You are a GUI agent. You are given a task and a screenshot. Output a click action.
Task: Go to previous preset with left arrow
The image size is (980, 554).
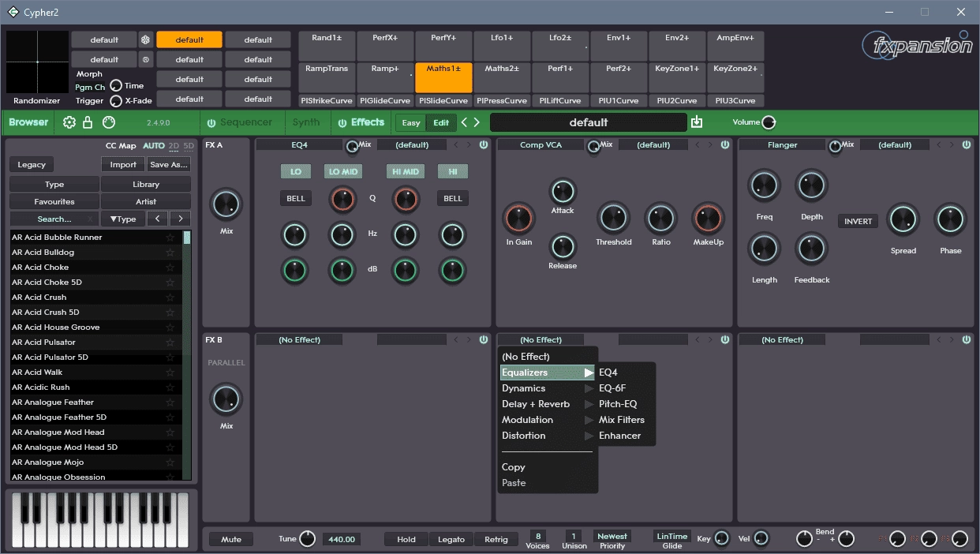465,122
